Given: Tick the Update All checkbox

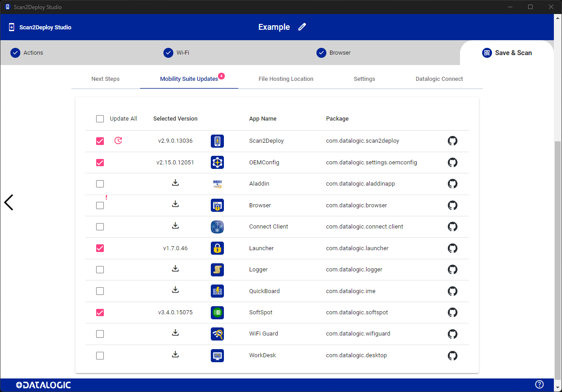Looking at the screenshot, I should (100, 119).
